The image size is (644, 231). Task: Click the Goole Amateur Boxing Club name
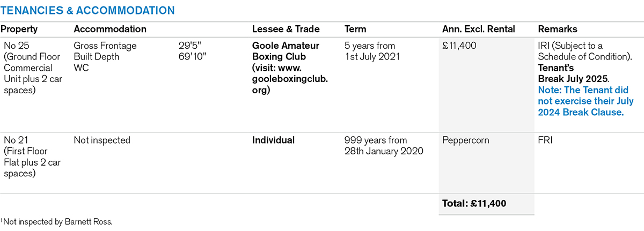pos(286,51)
